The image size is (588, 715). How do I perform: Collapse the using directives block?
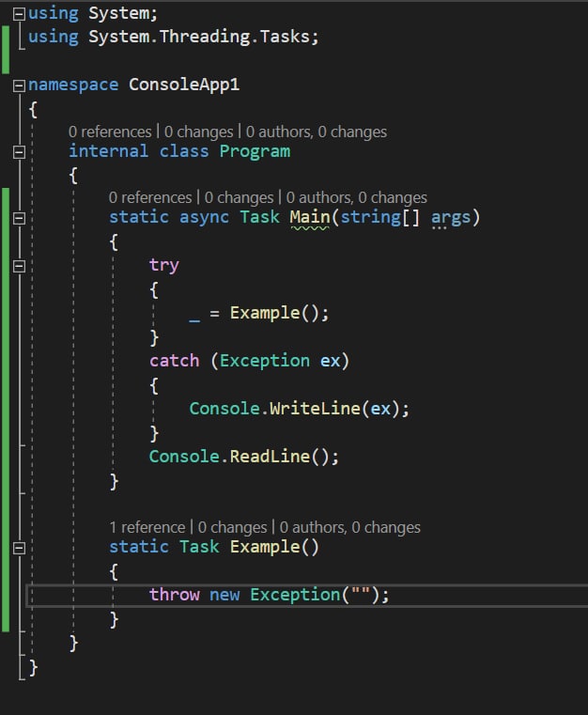point(19,15)
